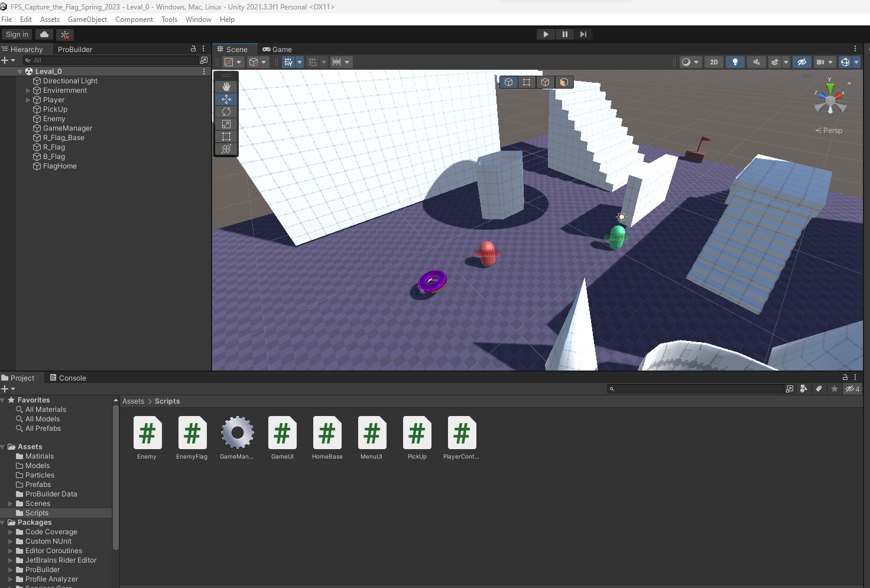Open the GameObject menu

pyautogui.click(x=87, y=20)
